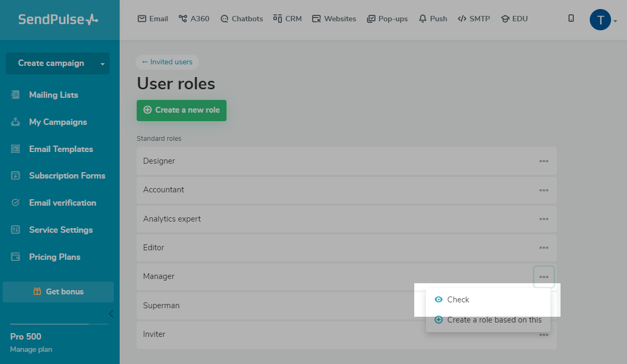Go back to Invited users

(x=167, y=62)
